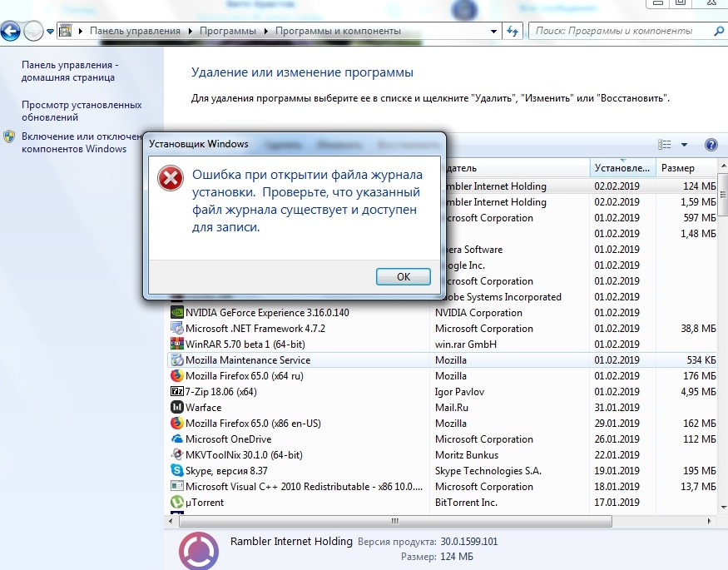Image resolution: width=728 pixels, height=570 pixels.
Task: Click the Skype icon
Action: pos(177,470)
